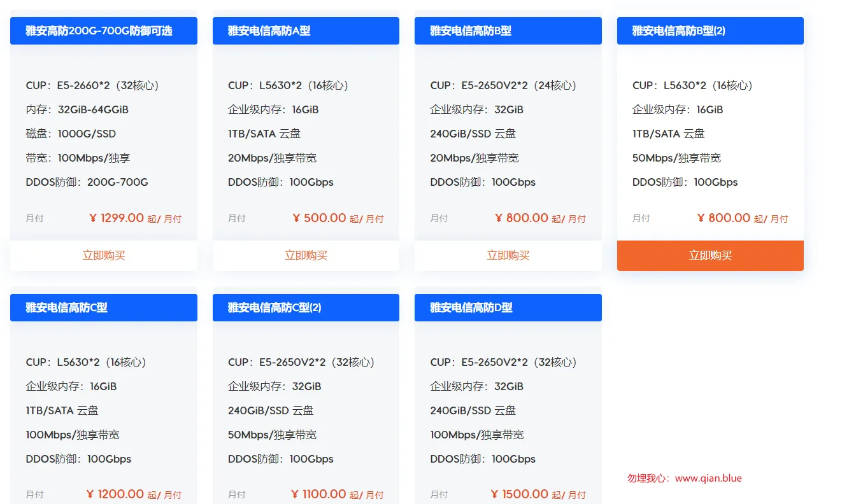Click the ¥ 800.00 price of B型 card
This screenshot has height=504, width=856.
tap(522, 218)
